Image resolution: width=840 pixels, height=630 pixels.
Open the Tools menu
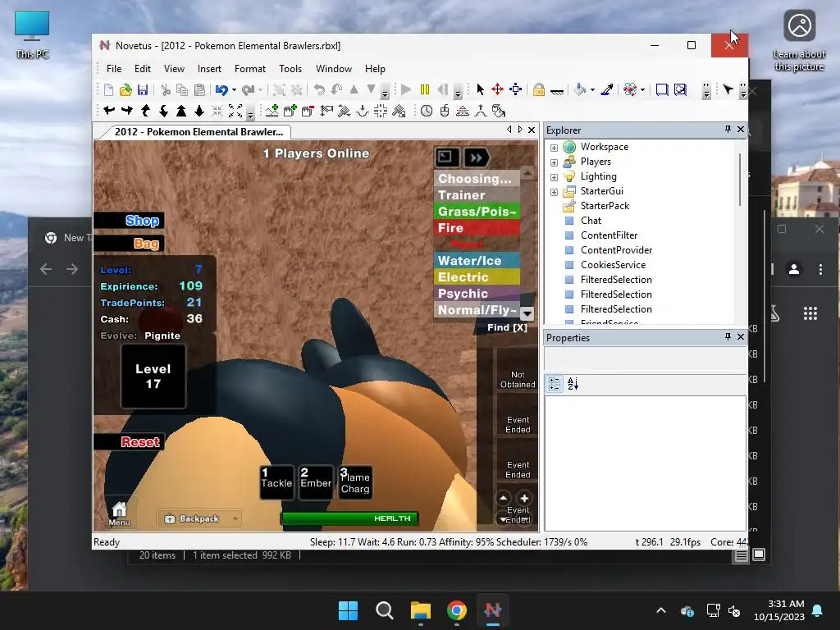(290, 69)
